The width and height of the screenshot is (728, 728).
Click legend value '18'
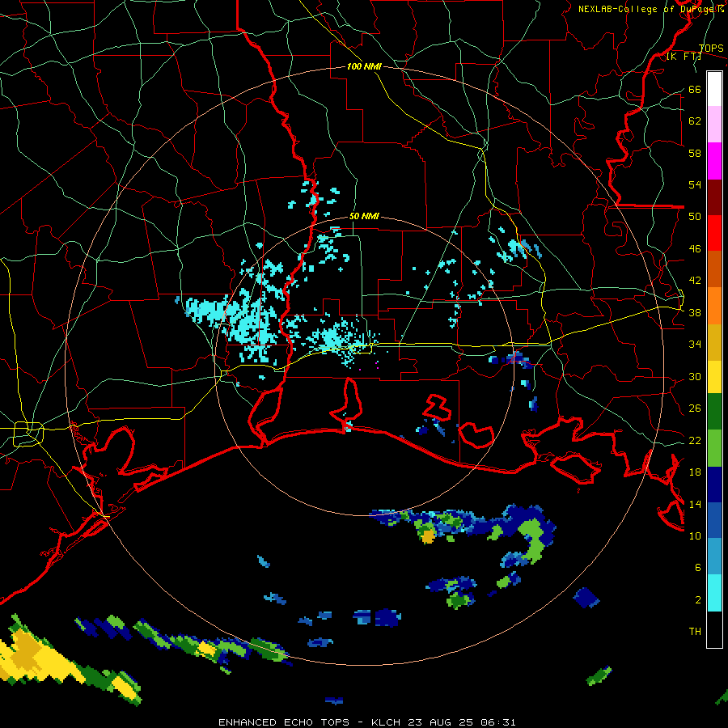pyautogui.click(x=695, y=472)
